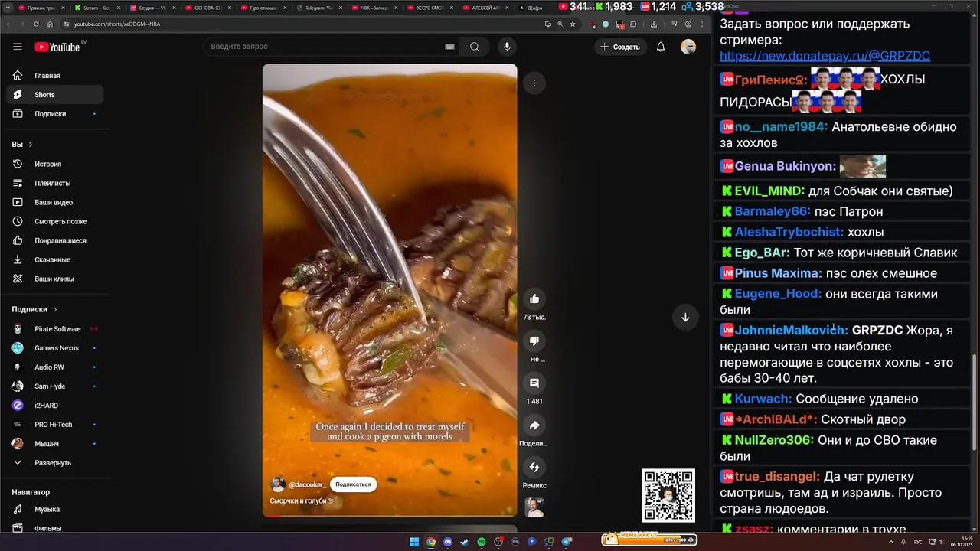Viewport: 980px width, 551px height.
Task: Open the notifications bell
Action: click(x=661, y=47)
